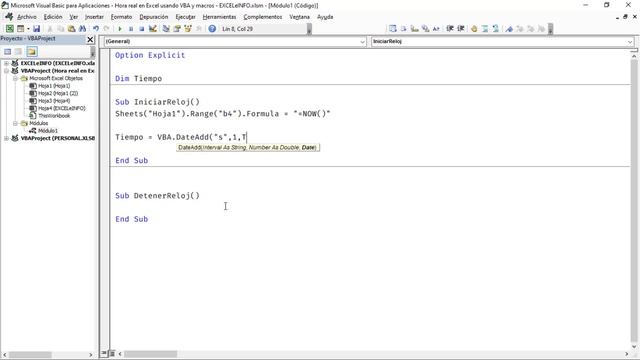The width and height of the screenshot is (640, 360).
Task: Click the Reset (stop) square icon
Action: pyautogui.click(x=142, y=29)
